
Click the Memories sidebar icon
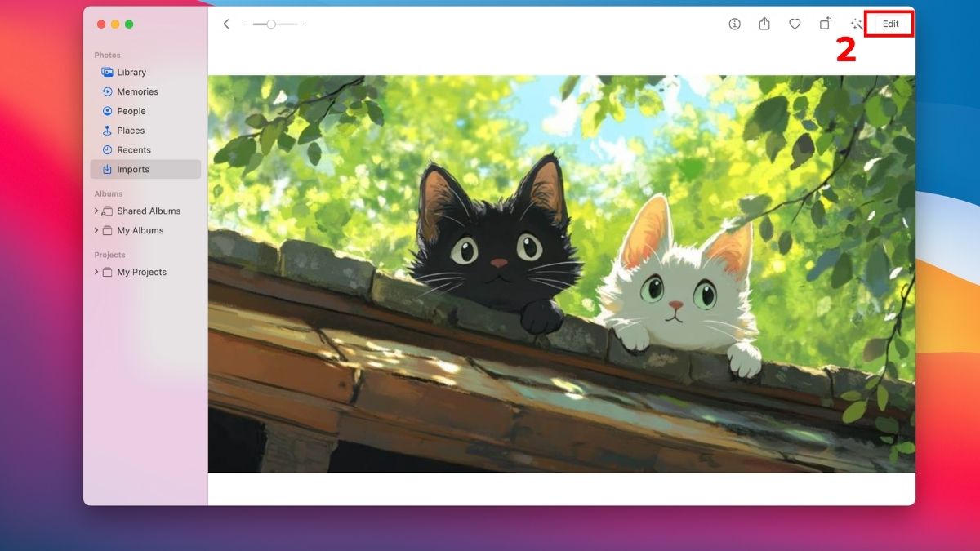107,91
